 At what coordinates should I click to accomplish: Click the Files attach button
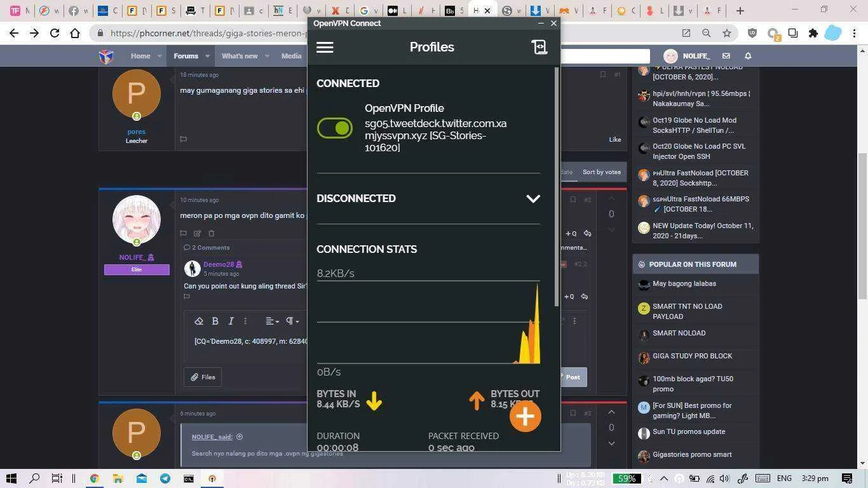203,377
